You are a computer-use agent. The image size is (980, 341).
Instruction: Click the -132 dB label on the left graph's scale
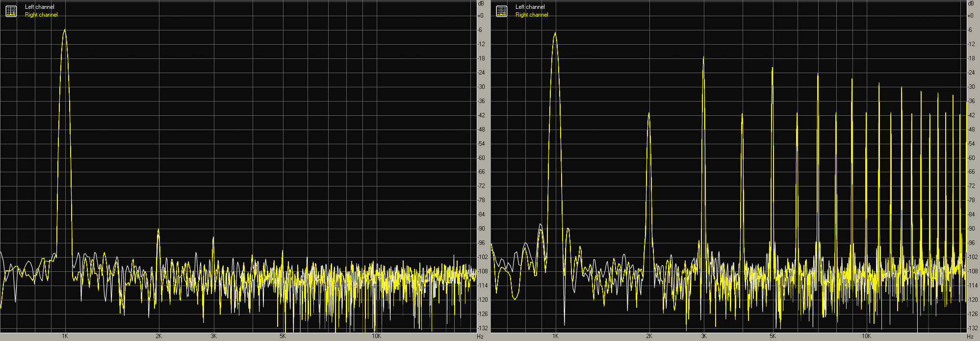click(x=483, y=328)
